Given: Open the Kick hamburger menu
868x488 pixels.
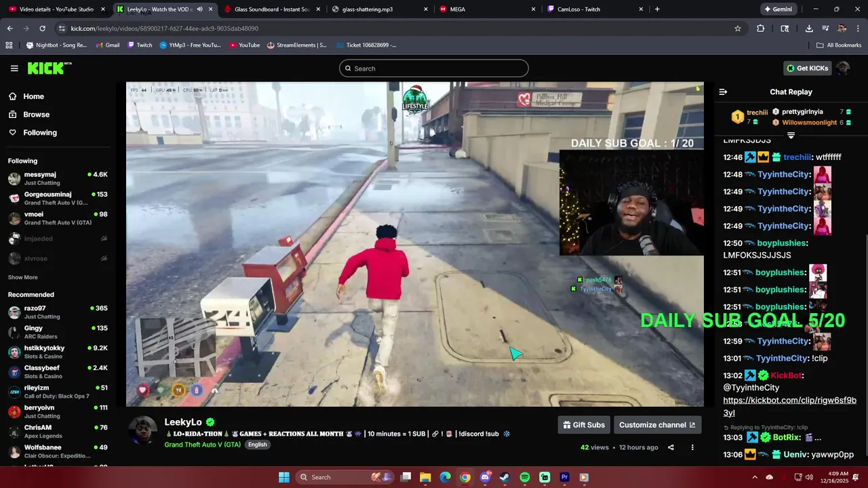Looking at the screenshot, I should click(14, 68).
